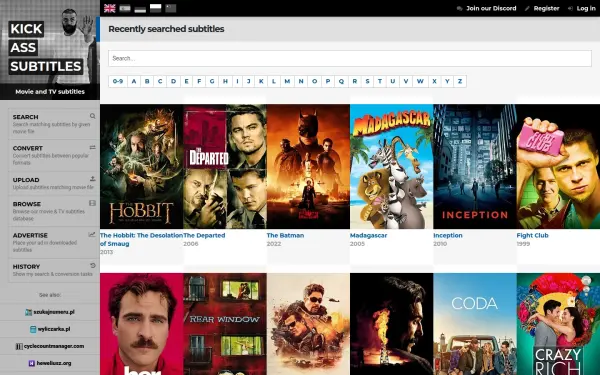Click the Fight Club title link
The width and height of the screenshot is (600, 375).
coord(532,235)
